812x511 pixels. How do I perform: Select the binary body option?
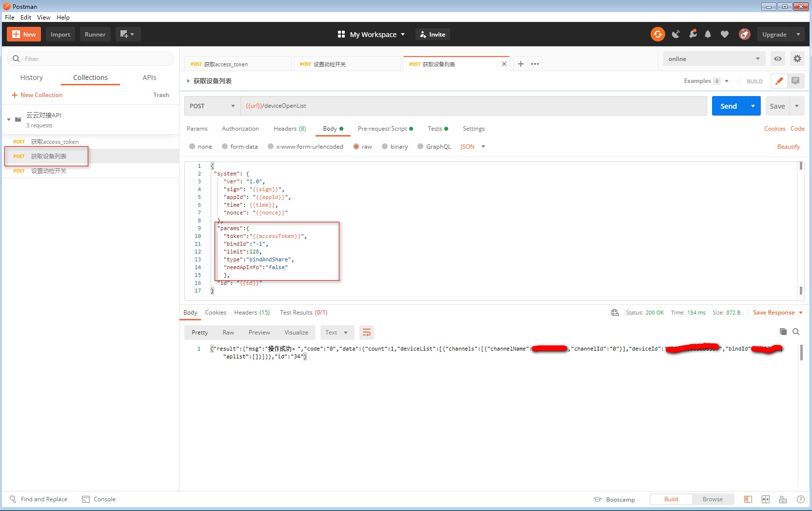(x=385, y=147)
